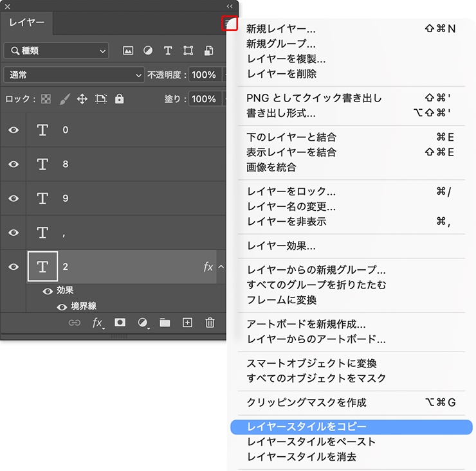Toggle visibility of layer 9
Viewport: 476px width, 471px height.
[x=14, y=199]
